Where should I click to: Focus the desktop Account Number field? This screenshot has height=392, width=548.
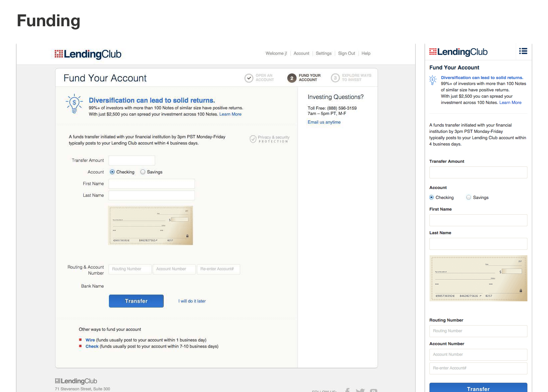click(x=174, y=269)
